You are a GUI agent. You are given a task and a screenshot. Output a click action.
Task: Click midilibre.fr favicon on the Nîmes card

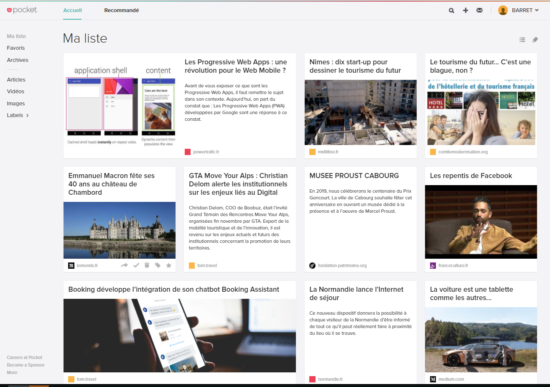click(x=312, y=152)
